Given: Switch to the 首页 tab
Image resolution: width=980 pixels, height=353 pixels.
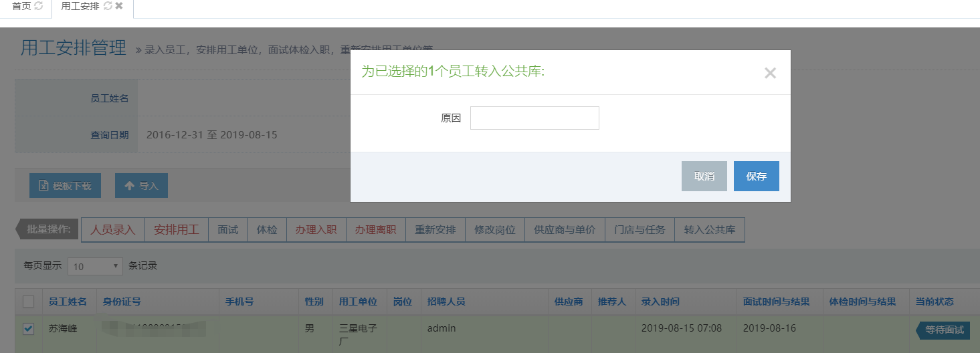Looking at the screenshot, I should tap(21, 6).
